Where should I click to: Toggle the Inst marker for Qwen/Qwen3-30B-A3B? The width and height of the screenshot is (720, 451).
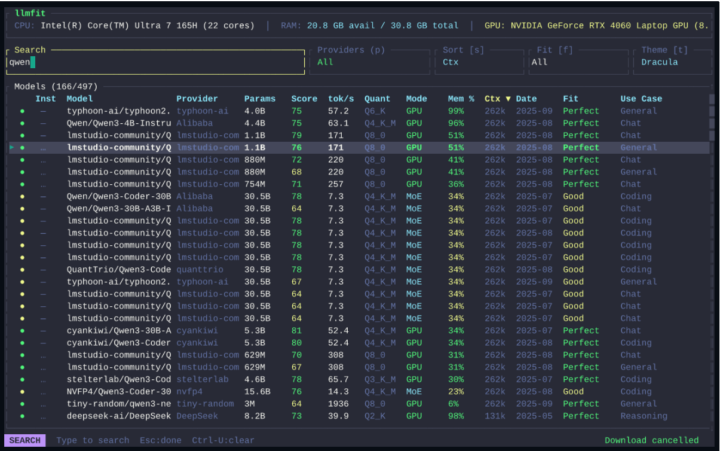coord(43,208)
